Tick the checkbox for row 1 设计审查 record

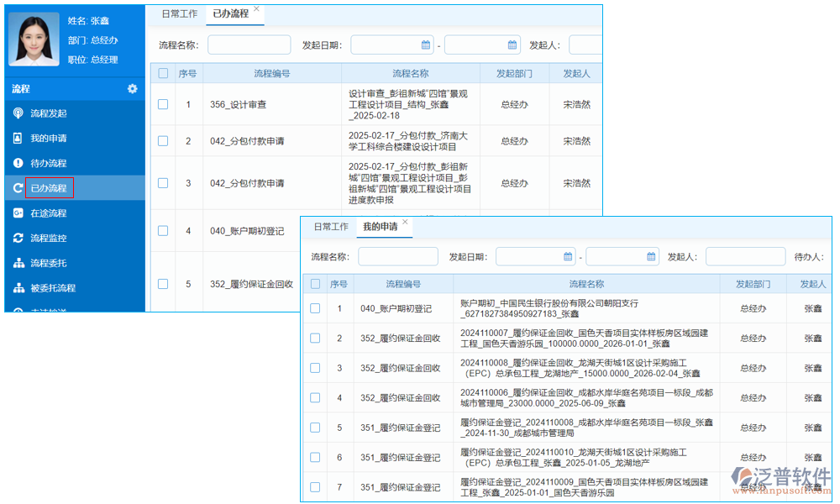coord(162,104)
